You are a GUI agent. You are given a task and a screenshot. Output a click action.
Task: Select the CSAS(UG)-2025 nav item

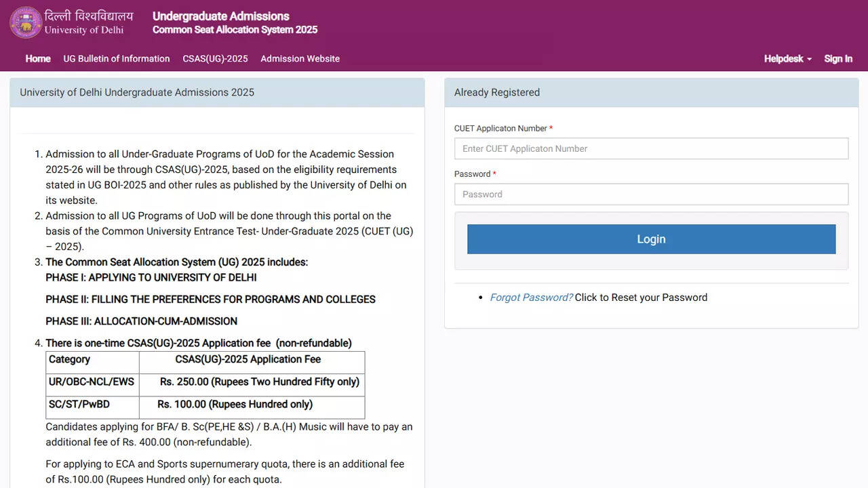click(215, 59)
